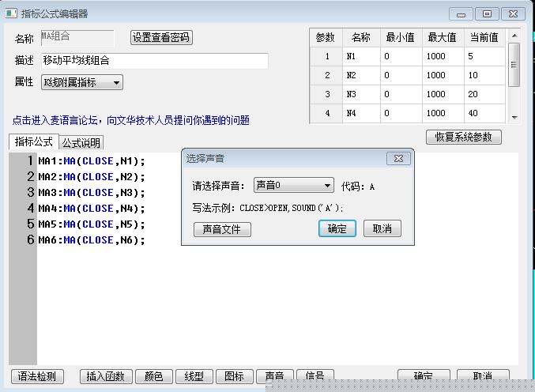Open the 声音文件 button in sound dialog
535x392 pixels.
[x=222, y=229]
